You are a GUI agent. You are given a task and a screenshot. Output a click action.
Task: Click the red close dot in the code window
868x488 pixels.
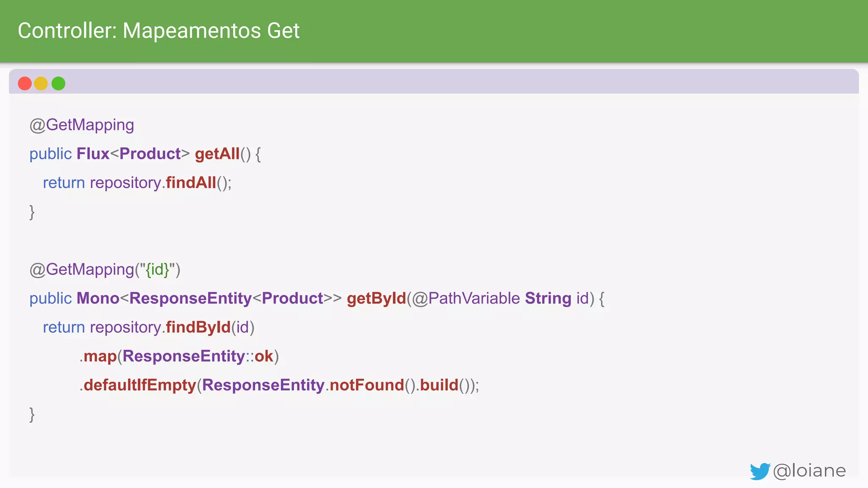click(25, 83)
